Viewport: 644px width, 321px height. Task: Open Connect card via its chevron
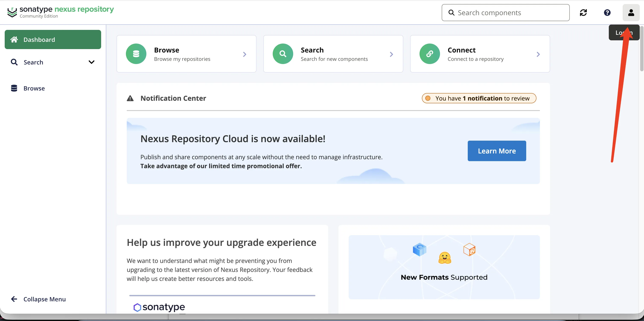tap(538, 54)
